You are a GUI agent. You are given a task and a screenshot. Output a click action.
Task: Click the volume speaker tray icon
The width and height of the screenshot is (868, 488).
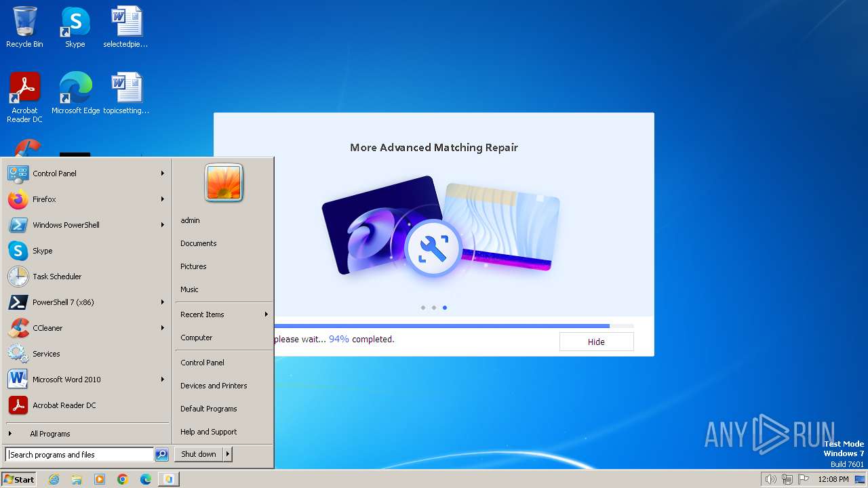pyautogui.click(x=770, y=479)
